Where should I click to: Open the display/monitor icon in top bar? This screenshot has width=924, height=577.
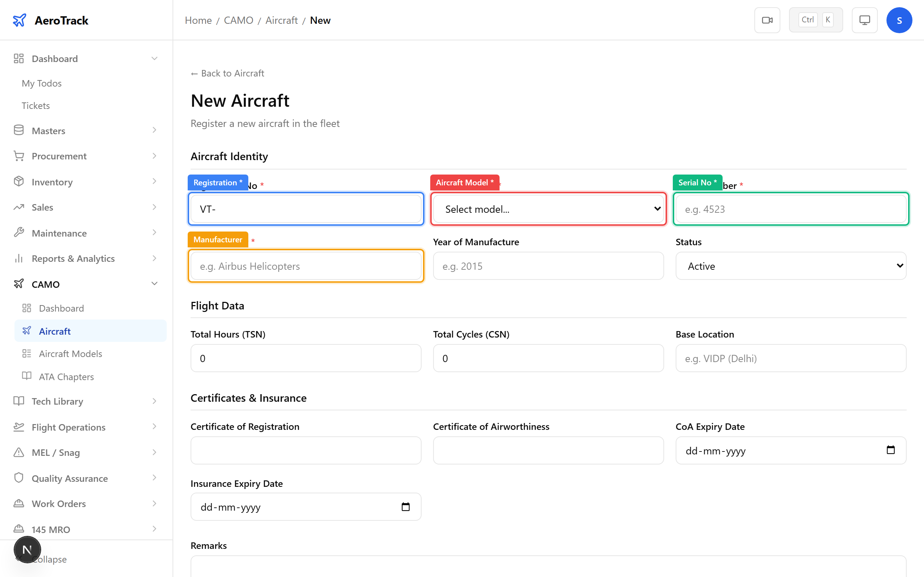[x=864, y=20]
